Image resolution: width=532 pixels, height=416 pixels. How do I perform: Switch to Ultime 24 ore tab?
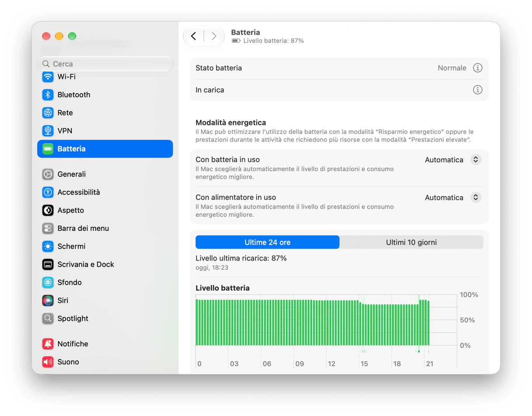pos(267,242)
